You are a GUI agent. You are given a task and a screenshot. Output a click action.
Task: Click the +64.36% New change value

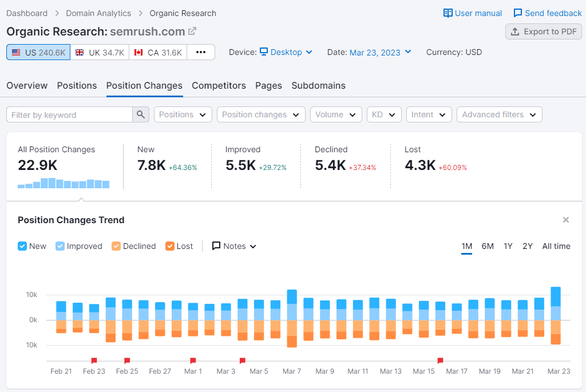183,168
